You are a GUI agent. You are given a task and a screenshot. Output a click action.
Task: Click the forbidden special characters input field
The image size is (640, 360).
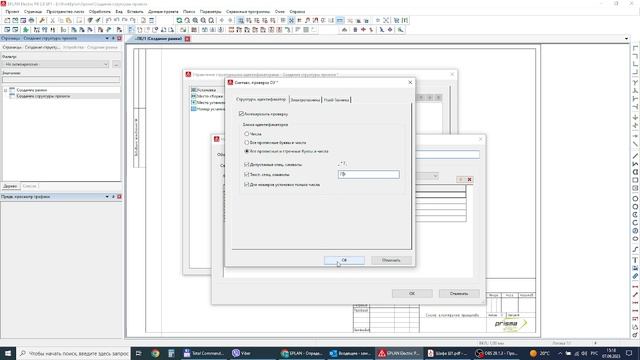(x=369, y=174)
